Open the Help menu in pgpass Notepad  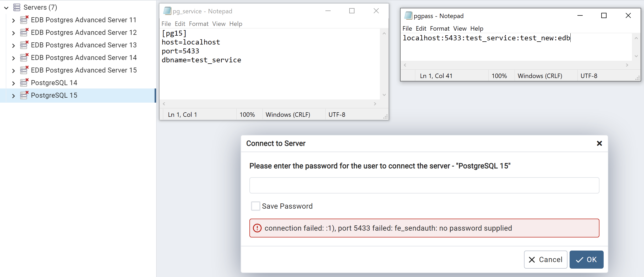pyautogui.click(x=477, y=28)
